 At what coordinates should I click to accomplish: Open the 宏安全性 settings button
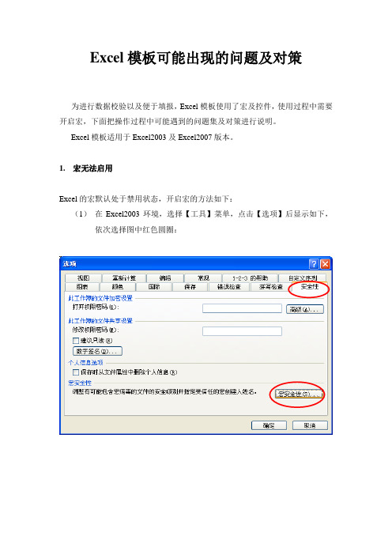[x=299, y=394]
